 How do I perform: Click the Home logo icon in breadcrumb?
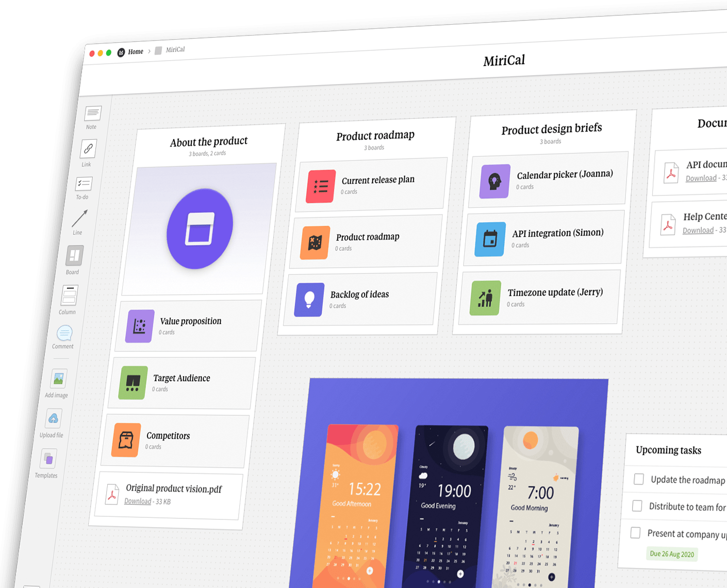[121, 52]
